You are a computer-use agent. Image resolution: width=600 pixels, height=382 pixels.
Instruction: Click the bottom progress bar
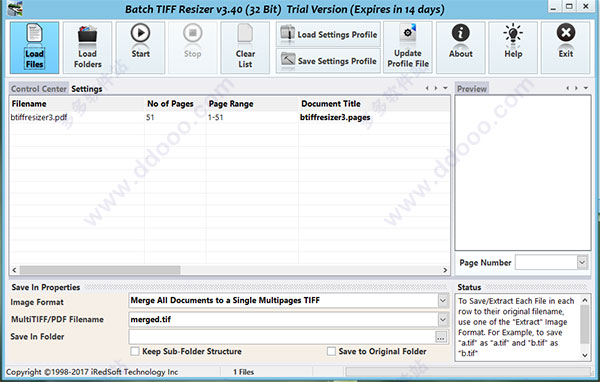point(468,372)
